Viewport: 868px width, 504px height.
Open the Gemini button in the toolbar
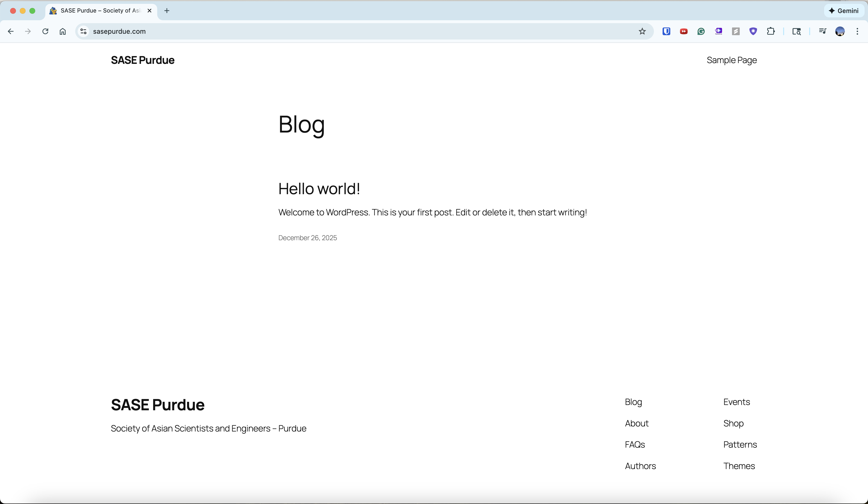pyautogui.click(x=844, y=11)
